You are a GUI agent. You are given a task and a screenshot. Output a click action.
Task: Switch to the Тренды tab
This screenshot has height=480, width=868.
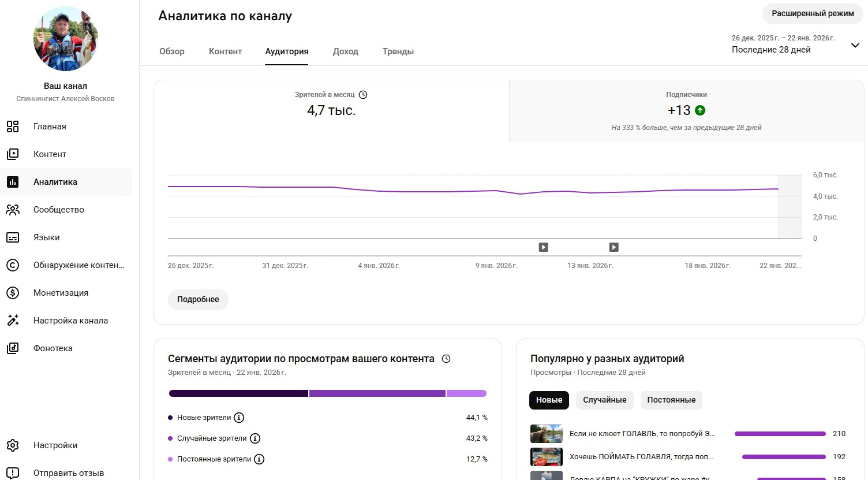[x=398, y=51]
